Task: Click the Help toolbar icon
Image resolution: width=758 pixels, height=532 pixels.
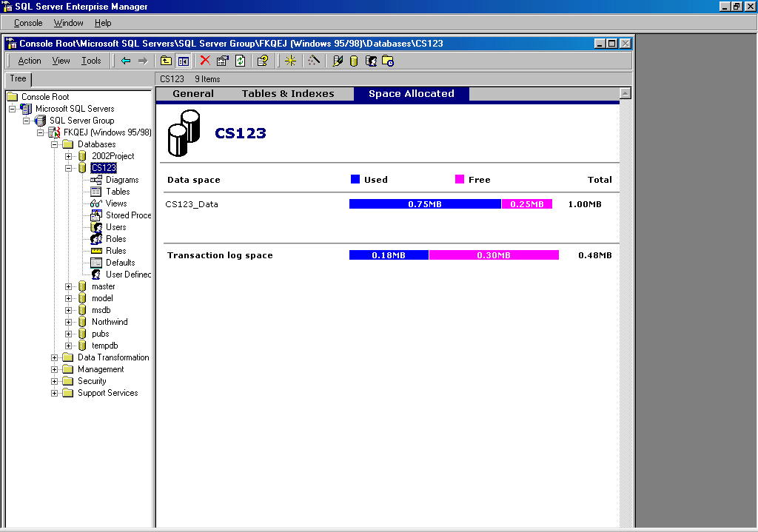Action: (262, 61)
